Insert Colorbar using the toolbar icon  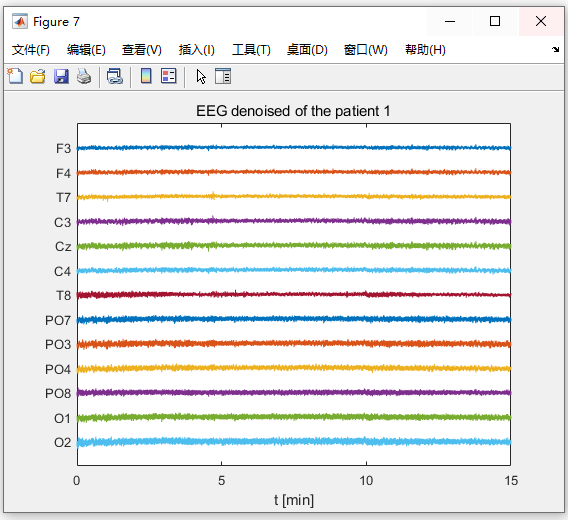coord(146,76)
